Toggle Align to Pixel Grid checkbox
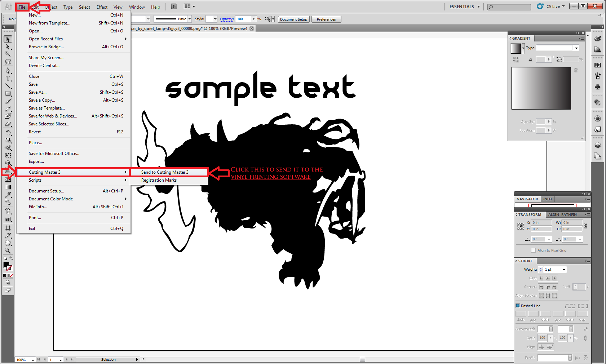This screenshot has width=606, height=364. 533,250
